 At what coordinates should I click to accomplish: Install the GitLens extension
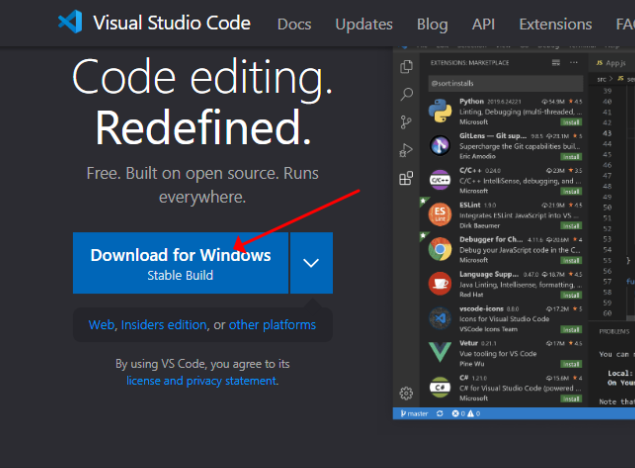pyautogui.click(x=571, y=157)
